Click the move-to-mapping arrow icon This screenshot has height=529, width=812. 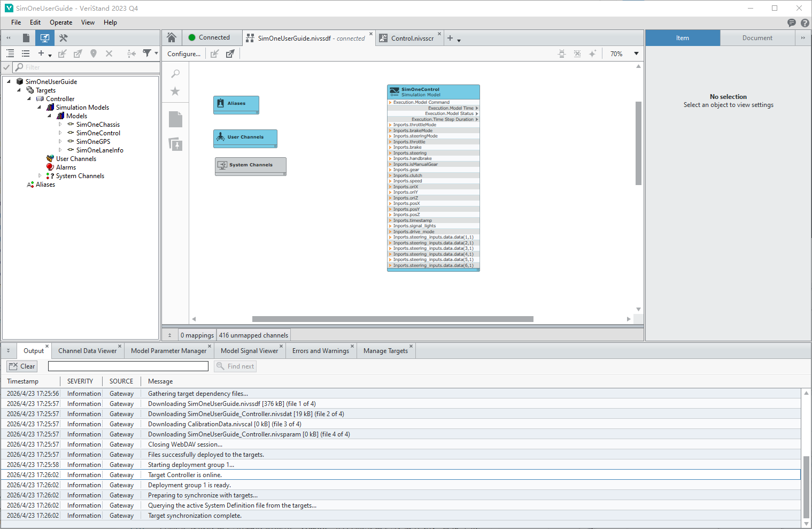(132, 53)
